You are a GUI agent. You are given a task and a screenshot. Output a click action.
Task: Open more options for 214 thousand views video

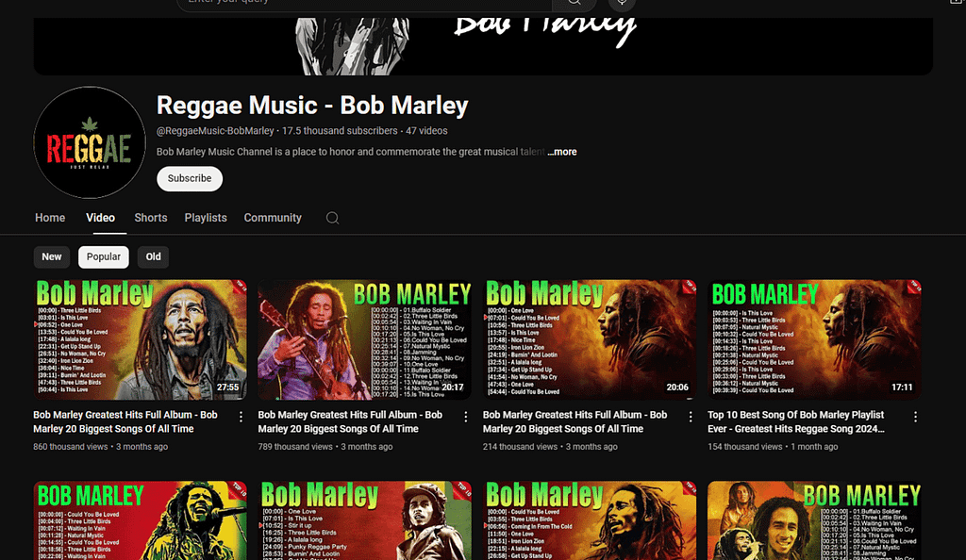tap(691, 418)
